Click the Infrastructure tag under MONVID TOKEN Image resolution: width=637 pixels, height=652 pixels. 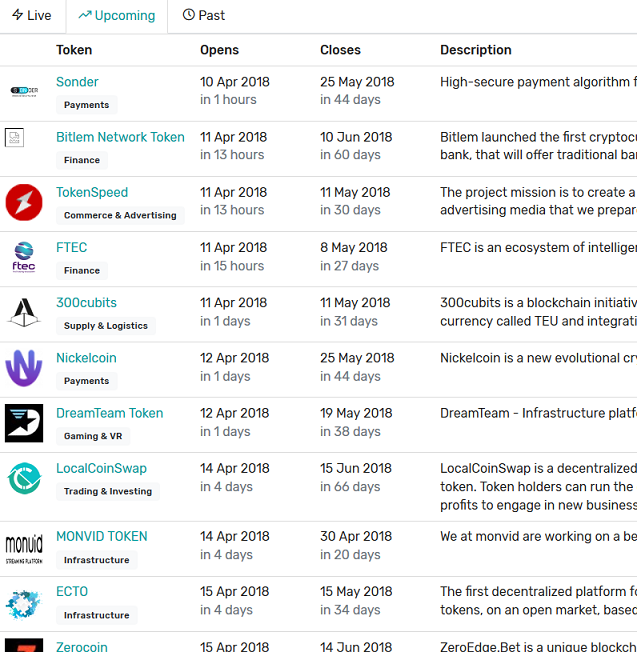tap(96, 560)
